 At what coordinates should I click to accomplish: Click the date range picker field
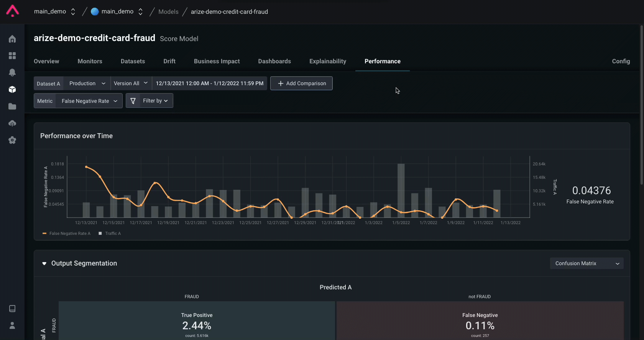pyautogui.click(x=210, y=83)
